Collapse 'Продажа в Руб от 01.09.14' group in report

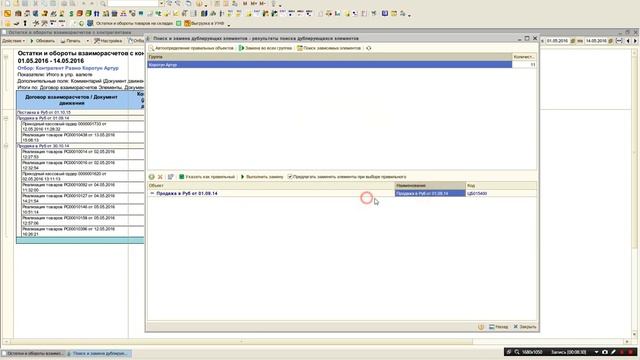(6, 118)
